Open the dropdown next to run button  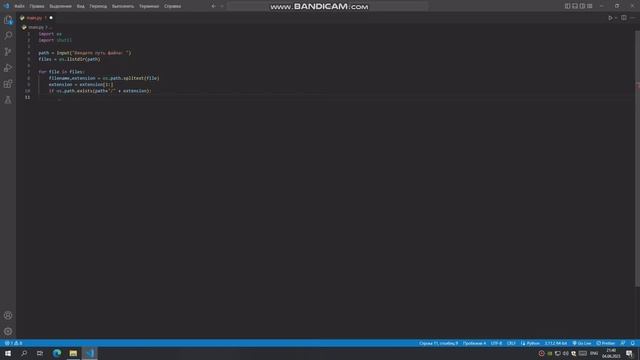point(616,18)
